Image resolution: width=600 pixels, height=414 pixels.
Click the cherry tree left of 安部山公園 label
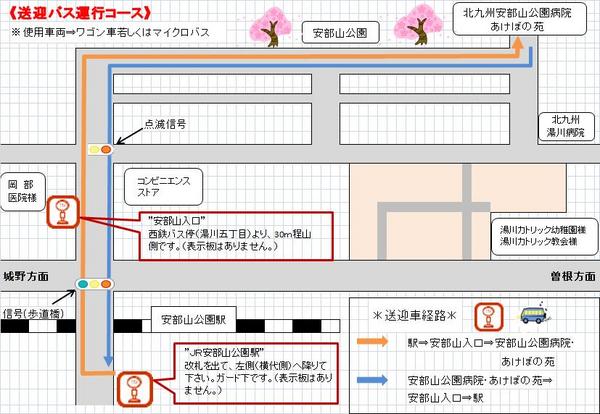coord(270,27)
